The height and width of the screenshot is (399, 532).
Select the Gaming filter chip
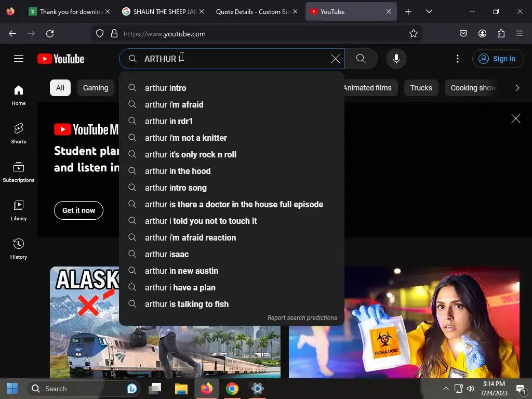click(x=96, y=88)
